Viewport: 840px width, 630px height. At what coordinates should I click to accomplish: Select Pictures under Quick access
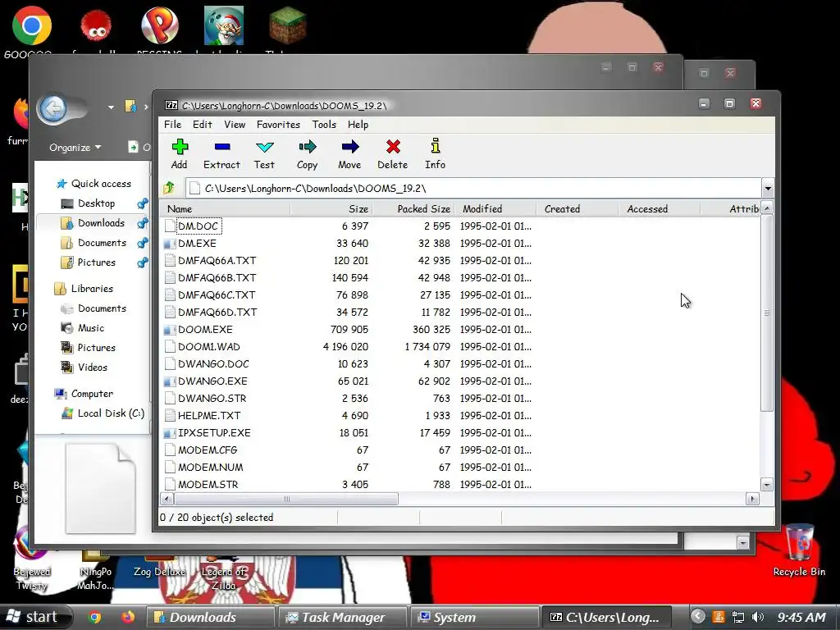pyautogui.click(x=88, y=262)
